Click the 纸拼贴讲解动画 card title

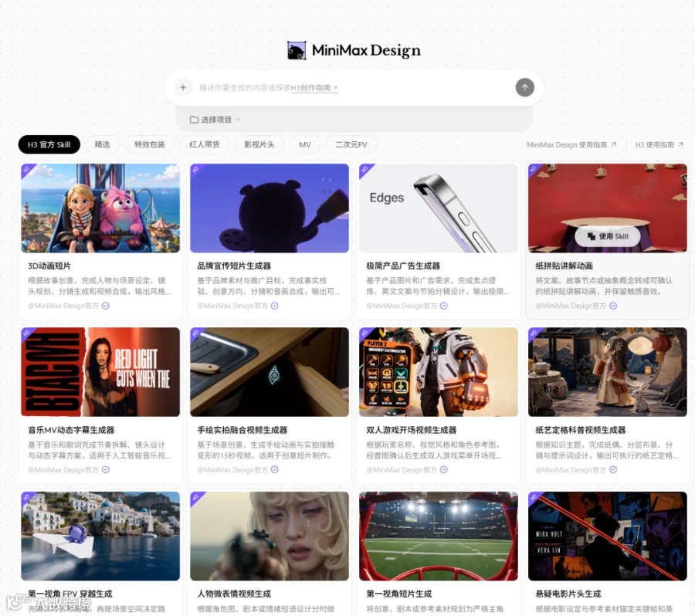[564, 266]
